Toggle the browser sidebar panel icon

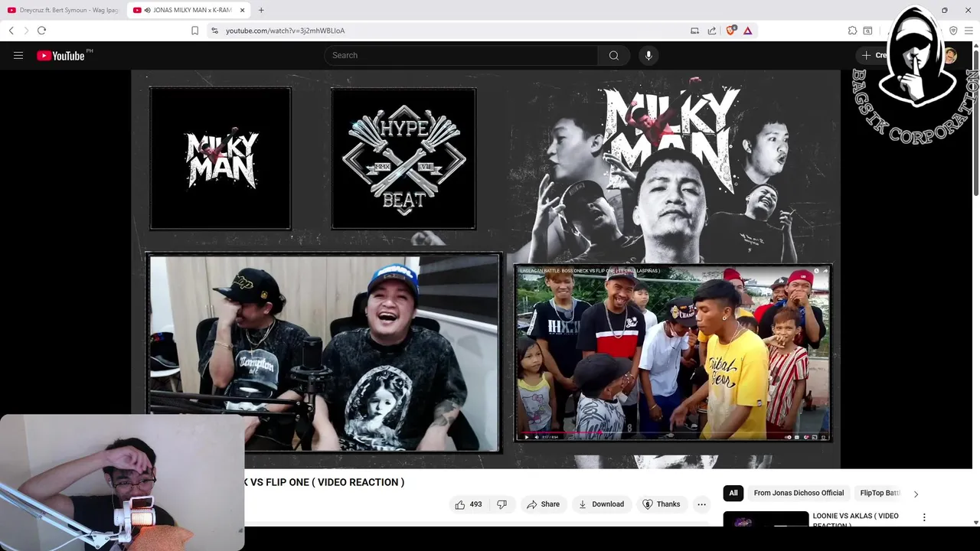pyautogui.click(x=867, y=31)
